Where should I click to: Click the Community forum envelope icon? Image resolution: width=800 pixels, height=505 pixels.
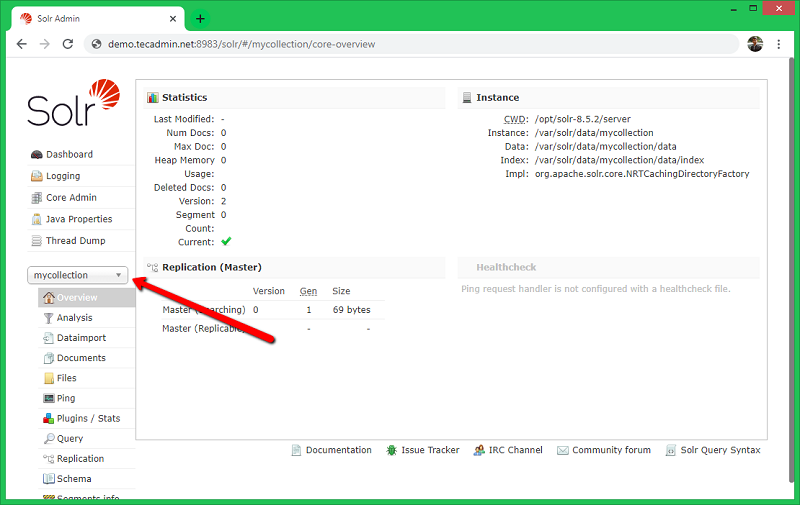[563, 450]
